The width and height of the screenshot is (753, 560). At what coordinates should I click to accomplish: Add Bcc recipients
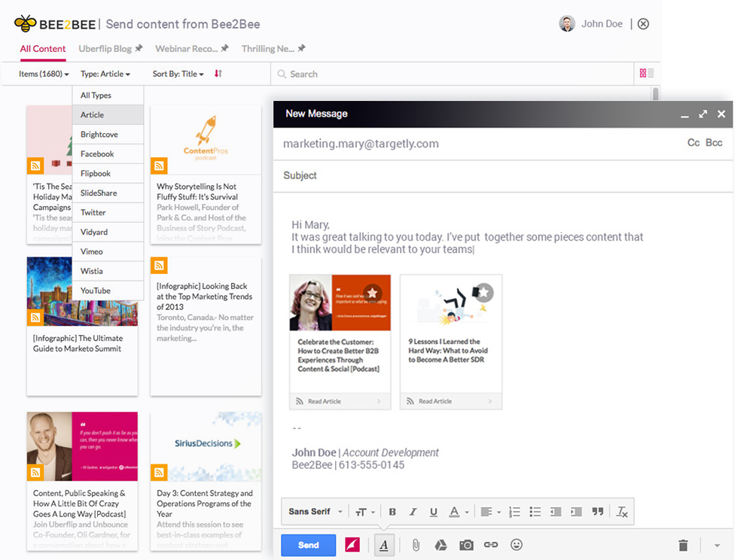tap(714, 142)
